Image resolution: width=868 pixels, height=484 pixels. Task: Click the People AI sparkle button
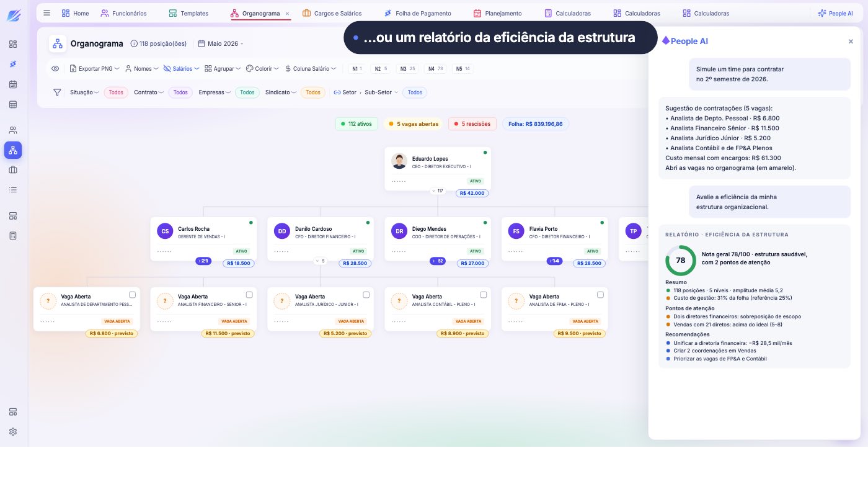coord(835,13)
